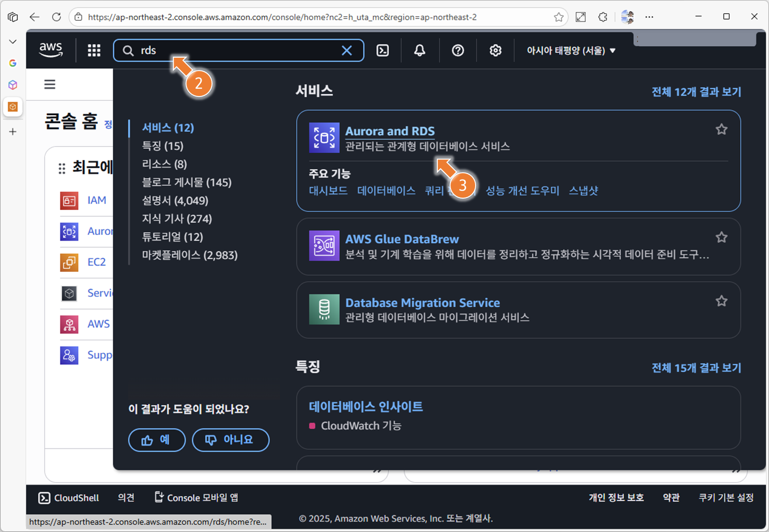The height and width of the screenshot is (532, 769).
Task: Click the EC2 icon in recent list
Action: coord(69,262)
